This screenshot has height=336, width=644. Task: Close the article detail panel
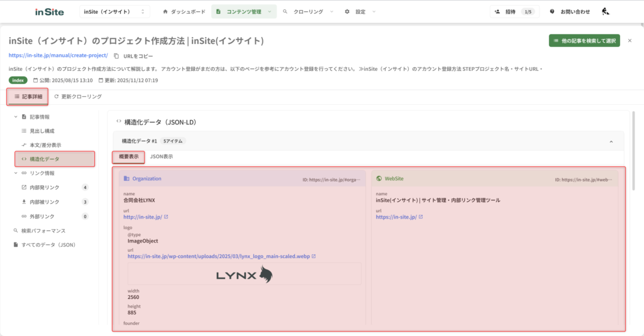(x=630, y=41)
